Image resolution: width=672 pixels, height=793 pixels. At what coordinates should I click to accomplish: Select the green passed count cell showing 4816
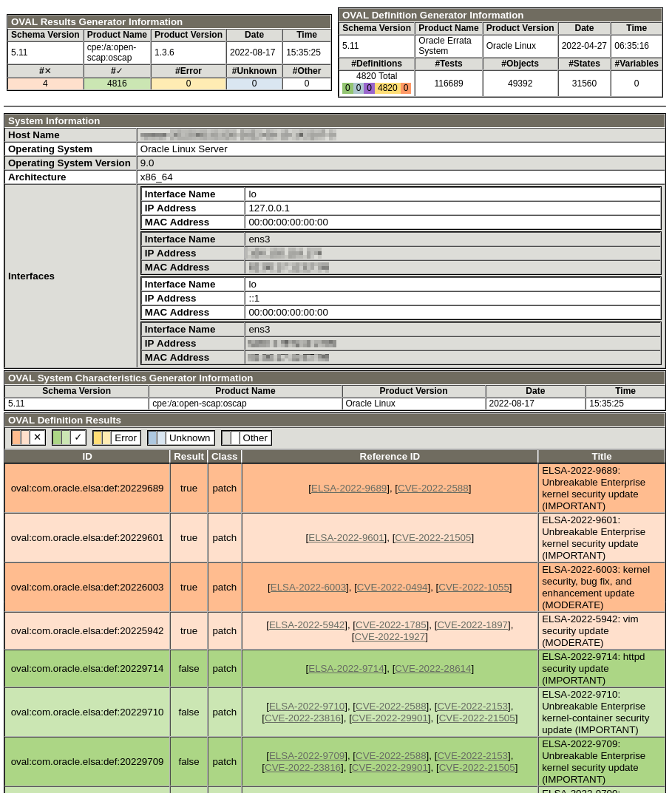click(117, 84)
